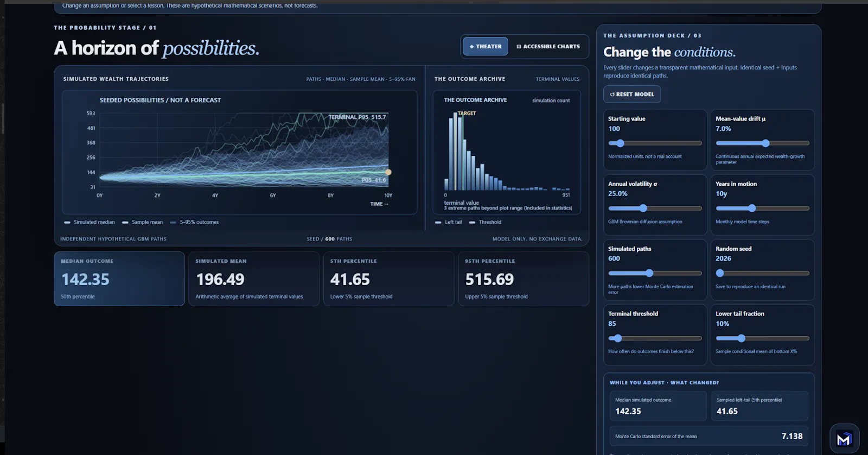The image size is (868, 455).
Task: Set the Random seed slider
Action: (762, 273)
